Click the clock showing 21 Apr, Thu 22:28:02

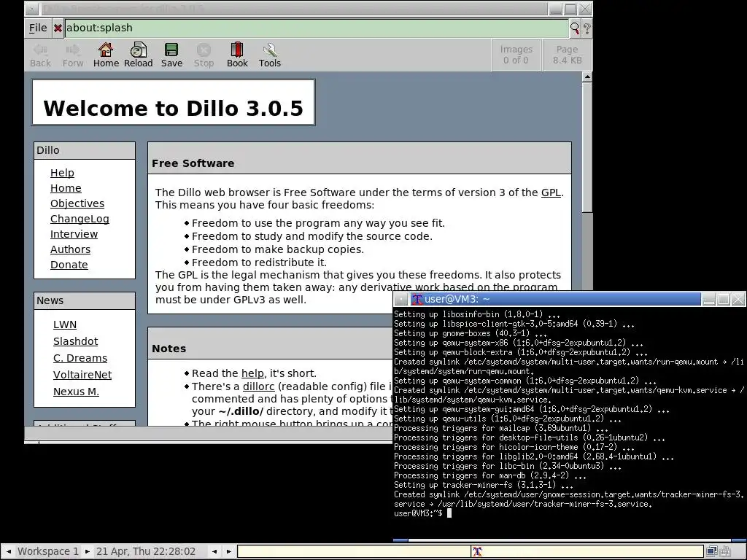tap(146, 551)
